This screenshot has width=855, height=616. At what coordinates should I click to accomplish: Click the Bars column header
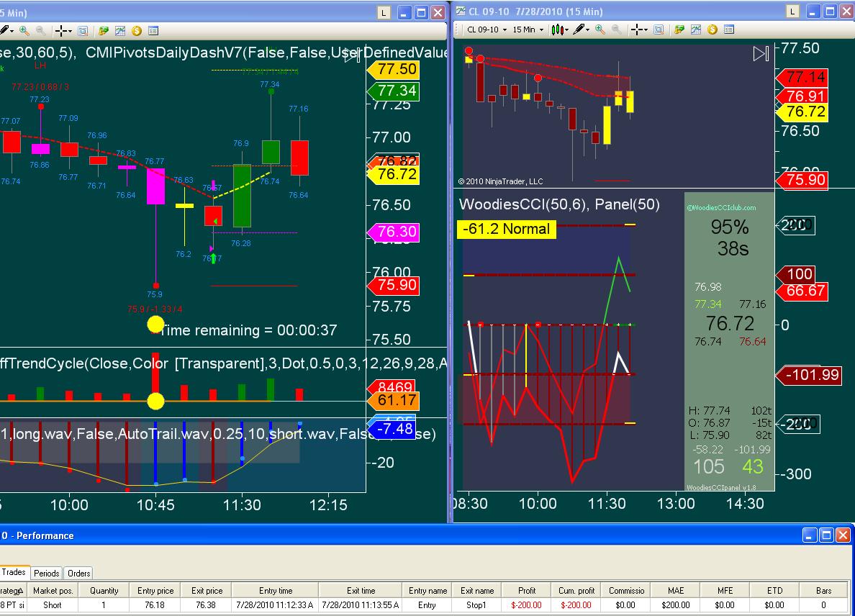tap(823, 590)
